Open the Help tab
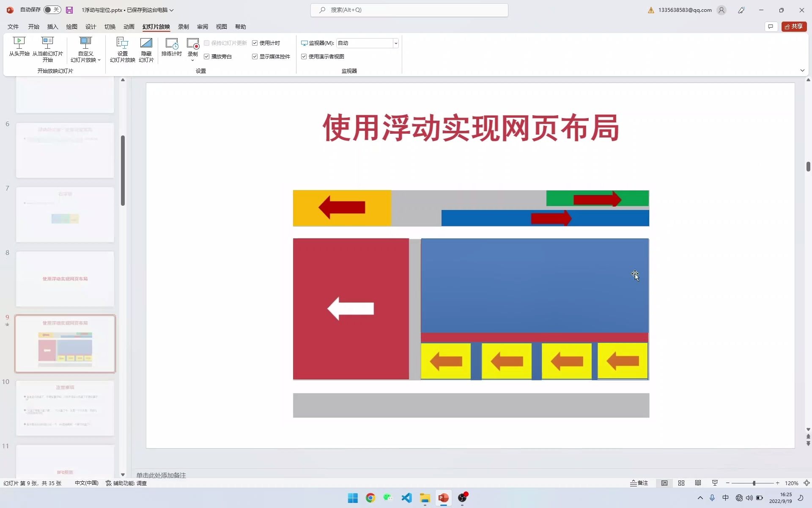The height and width of the screenshot is (508, 812). click(x=240, y=27)
